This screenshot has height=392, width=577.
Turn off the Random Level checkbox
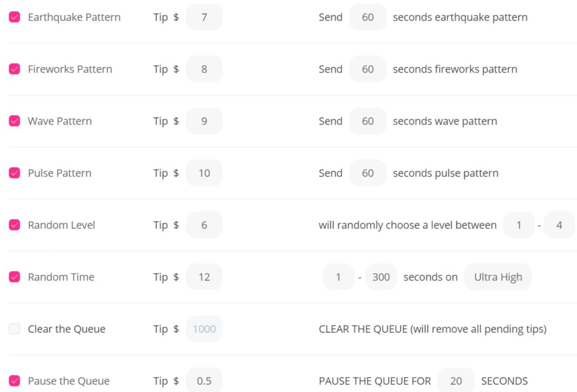point(15,225)
